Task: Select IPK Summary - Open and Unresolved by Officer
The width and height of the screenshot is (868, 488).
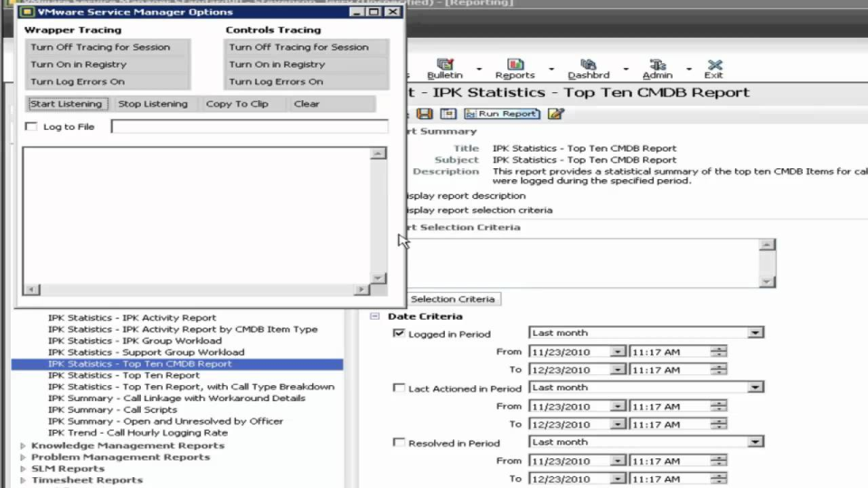Action: click(x=165, y=421)
